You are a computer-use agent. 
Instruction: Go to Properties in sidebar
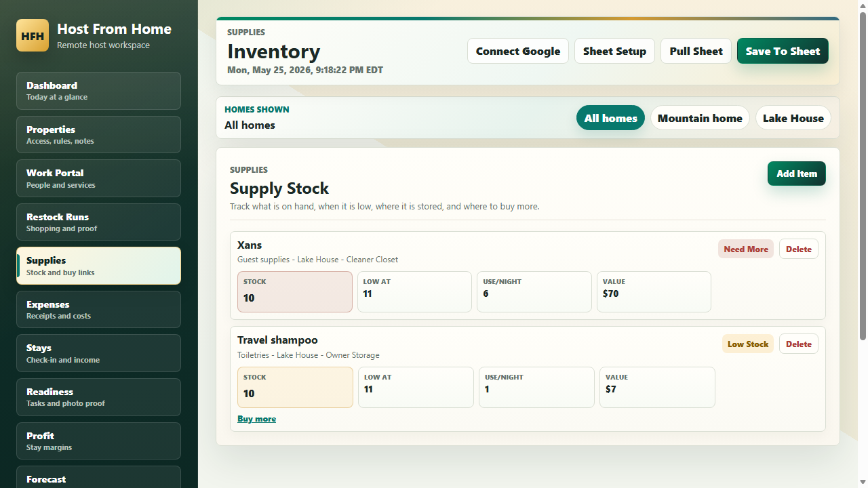[98, 134]
